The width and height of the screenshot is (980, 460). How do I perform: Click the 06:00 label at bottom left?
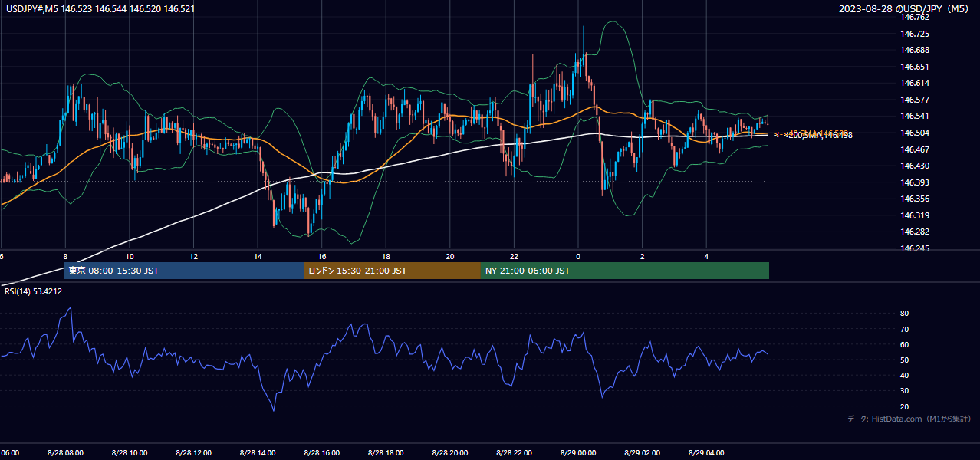pos(9,452)
